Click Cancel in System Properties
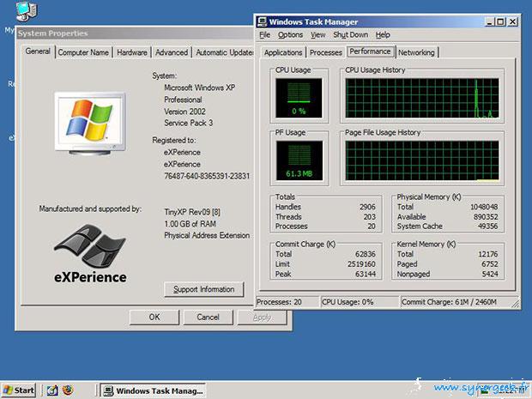 [208, 317]
